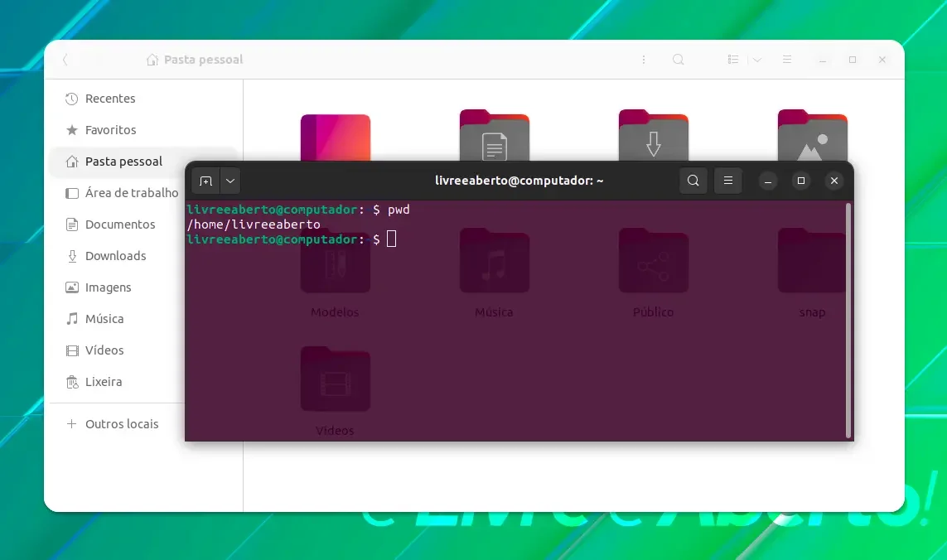The image size is (947, 560).
Task: Select the documents folder icon in Files
Action: coord(495,135)
